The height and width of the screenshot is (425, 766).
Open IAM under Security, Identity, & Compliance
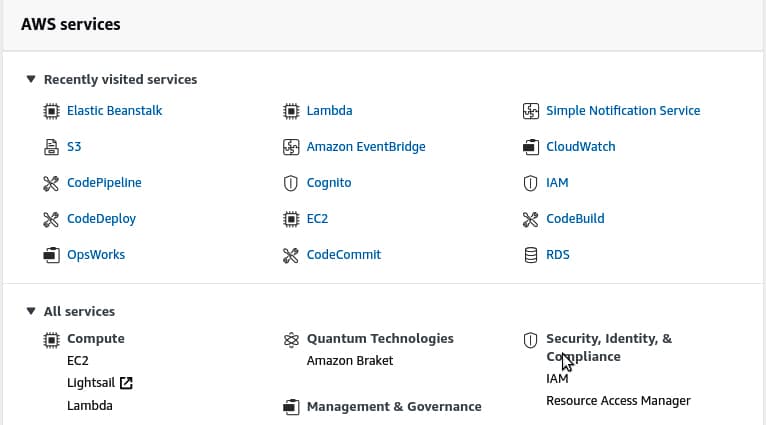557,379
